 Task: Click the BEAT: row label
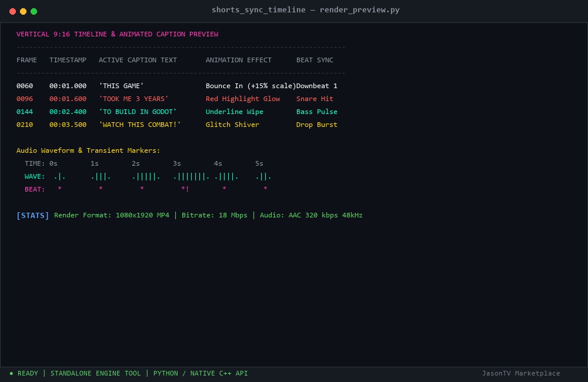(x=35, y=189)
